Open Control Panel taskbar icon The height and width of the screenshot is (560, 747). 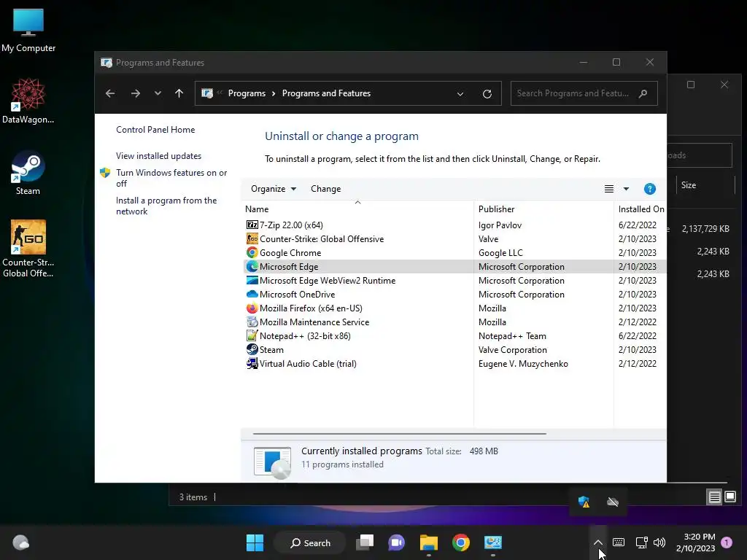493,542
